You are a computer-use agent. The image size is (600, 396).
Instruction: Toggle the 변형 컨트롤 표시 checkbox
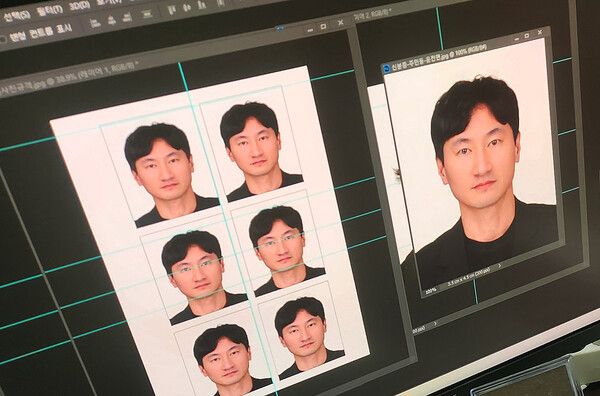(x=3, y=39)
